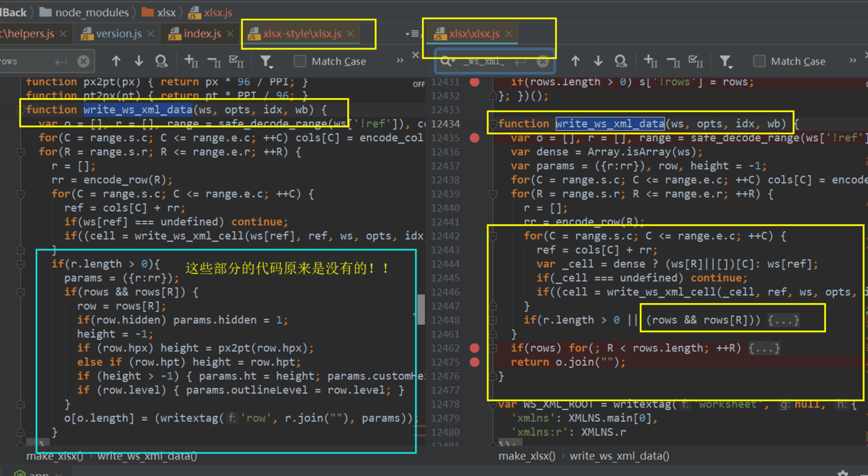Close the xlsx\xlsx.js tab

click(x=509, y=34)
